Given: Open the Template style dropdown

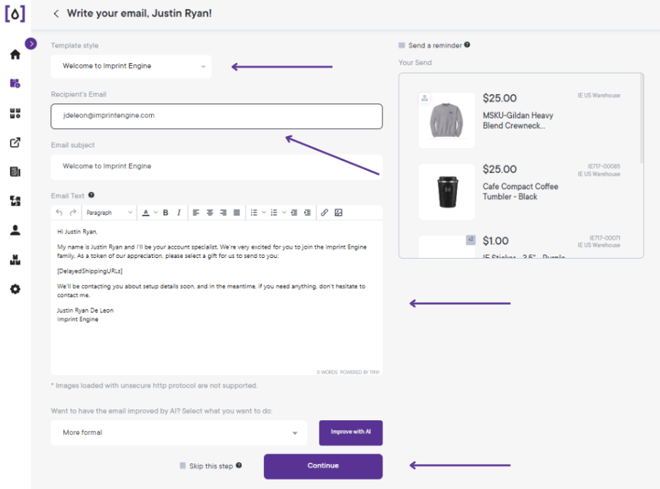Looking at the screenshot, I should point(131,66).
